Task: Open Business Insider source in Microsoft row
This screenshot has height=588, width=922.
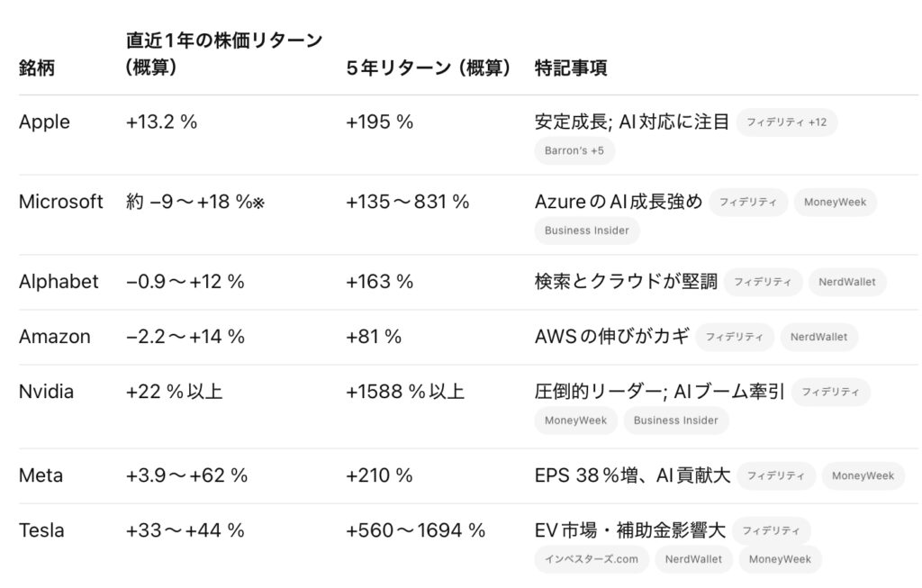Action: 586,231
